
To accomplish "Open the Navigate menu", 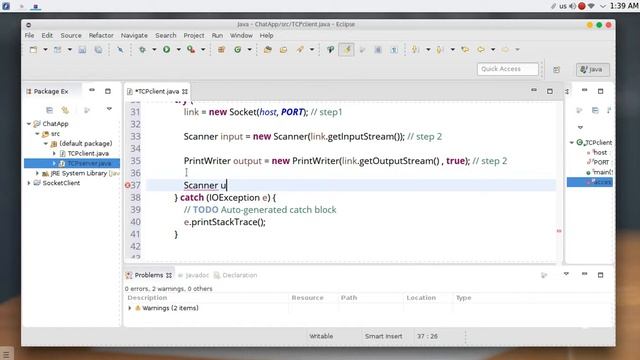I will (134, 36).
